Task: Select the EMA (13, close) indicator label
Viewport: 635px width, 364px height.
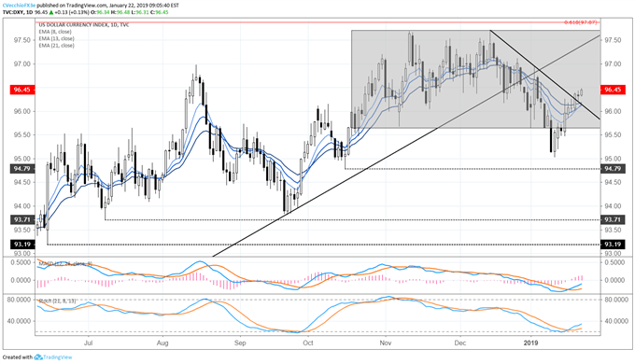Action: [x=56, y=38]
